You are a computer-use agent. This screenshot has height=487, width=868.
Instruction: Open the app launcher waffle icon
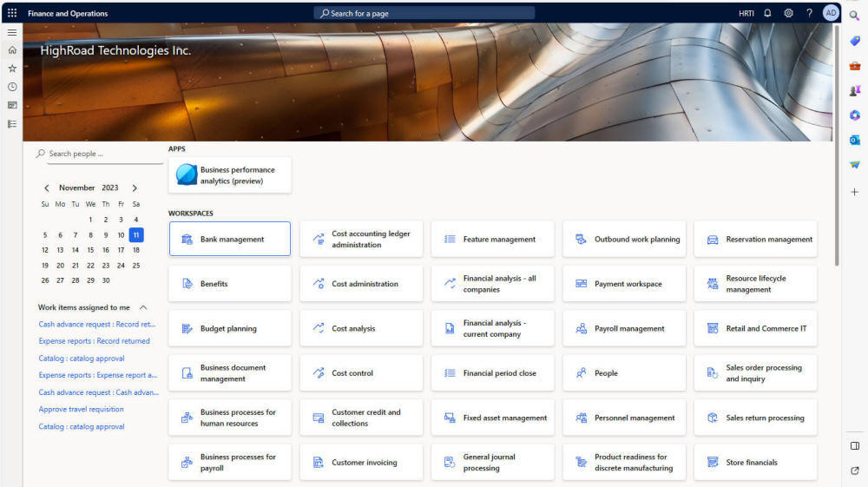coord(12,13)
